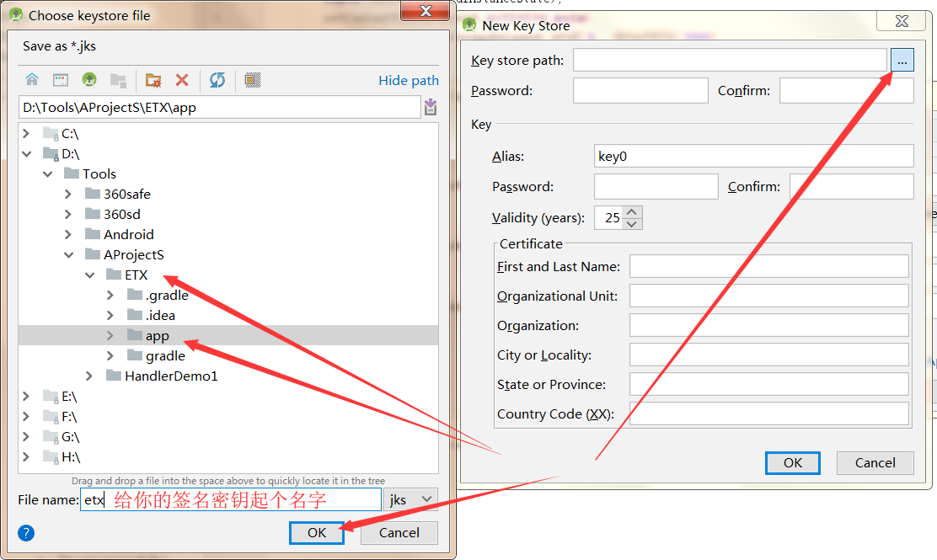Go to Project directory icon
Screen dimensions: 937x560
[89, 79]
